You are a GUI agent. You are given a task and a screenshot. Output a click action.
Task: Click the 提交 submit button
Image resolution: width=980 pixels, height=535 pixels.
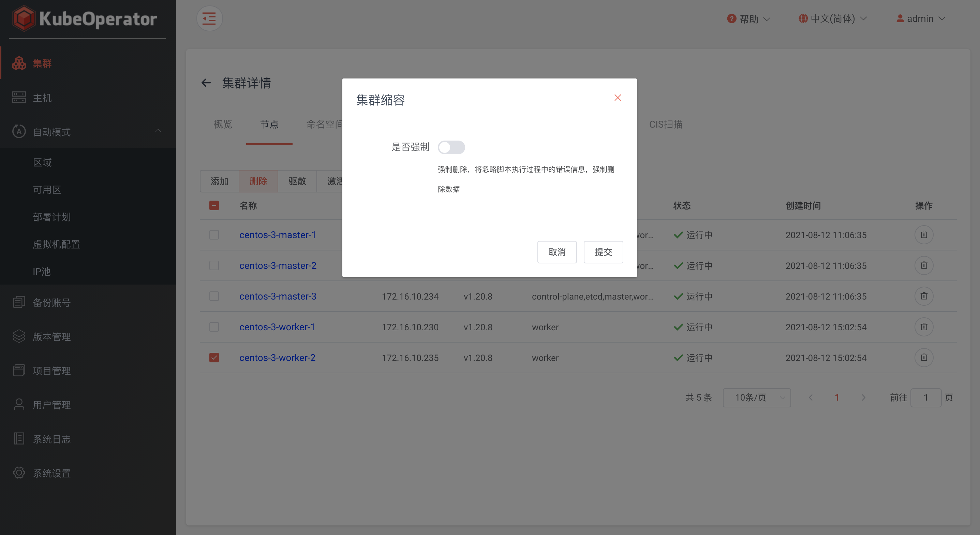point(603,252)
